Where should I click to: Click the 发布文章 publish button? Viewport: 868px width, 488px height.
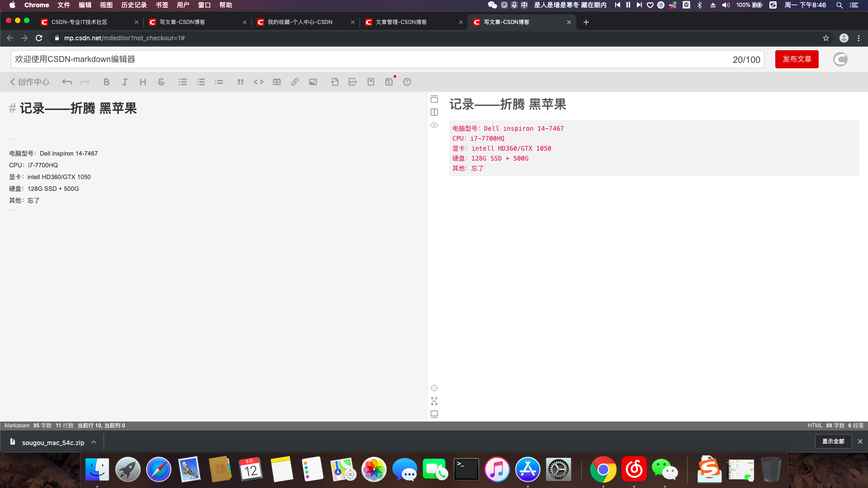pyautogui.click(x=797, y=59)
